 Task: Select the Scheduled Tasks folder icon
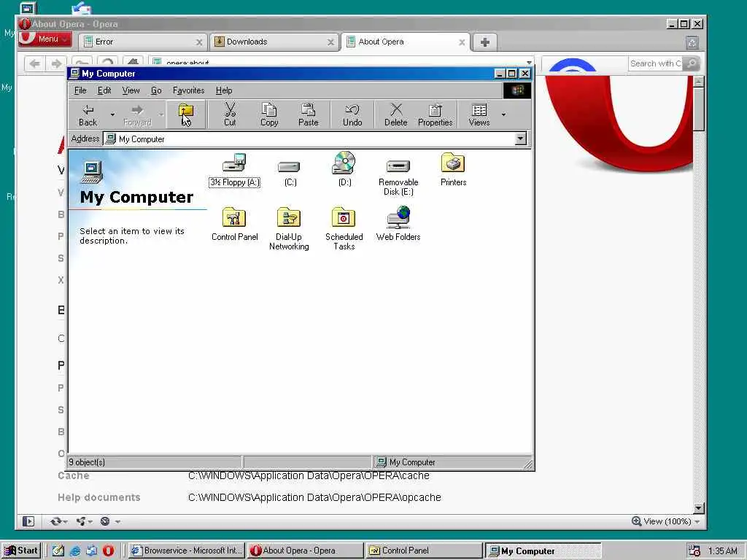coord(344,229)
